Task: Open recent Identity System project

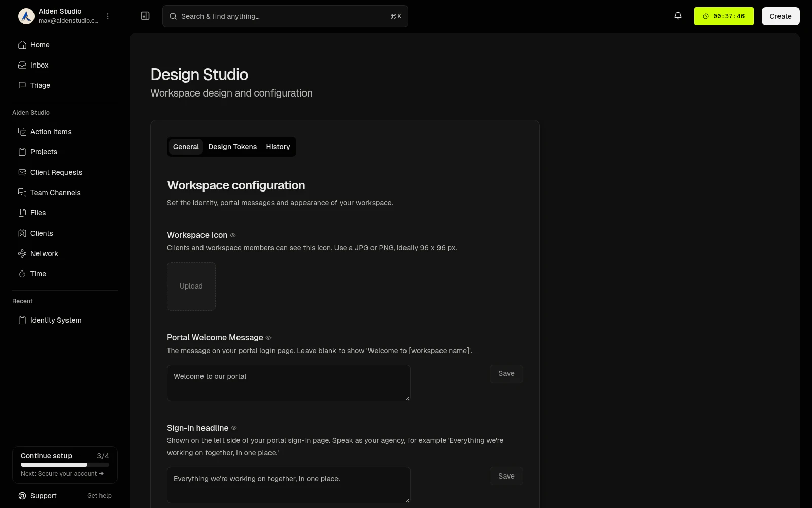Action: coord(65,320)
